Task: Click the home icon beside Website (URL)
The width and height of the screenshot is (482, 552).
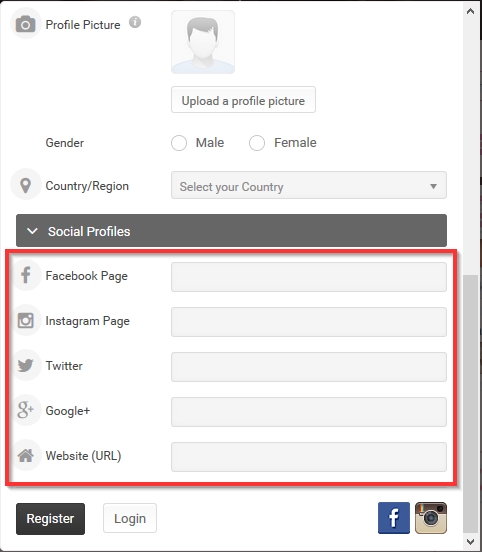Action: pos(25,456)
